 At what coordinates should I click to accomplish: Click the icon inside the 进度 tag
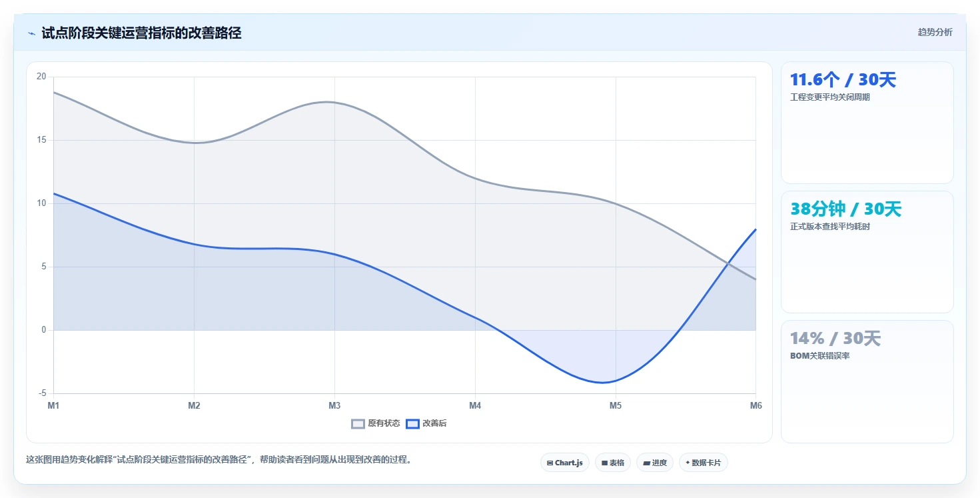click(x=646, y=463)
